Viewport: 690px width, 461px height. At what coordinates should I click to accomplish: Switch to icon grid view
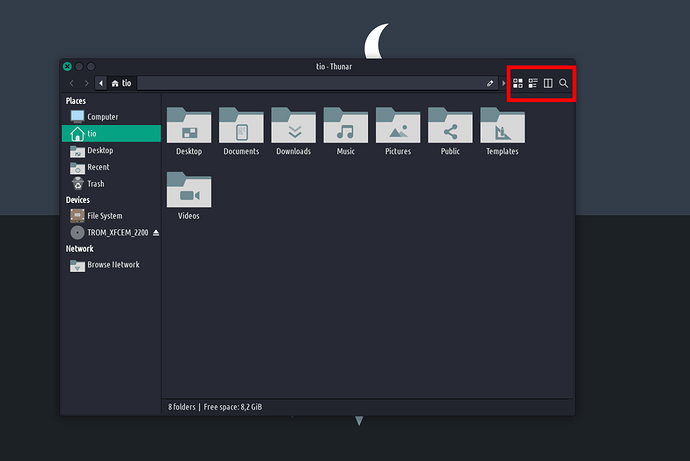point(518,83)
